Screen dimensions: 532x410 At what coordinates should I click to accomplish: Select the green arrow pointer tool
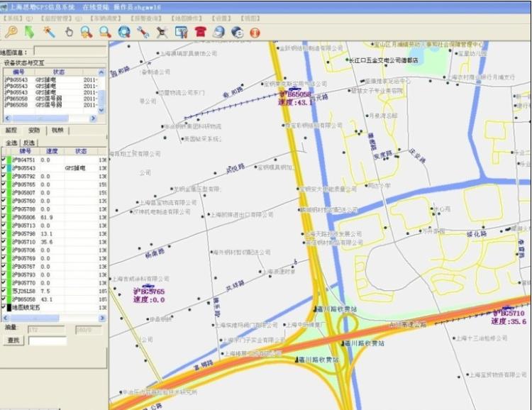click(30, 32)
